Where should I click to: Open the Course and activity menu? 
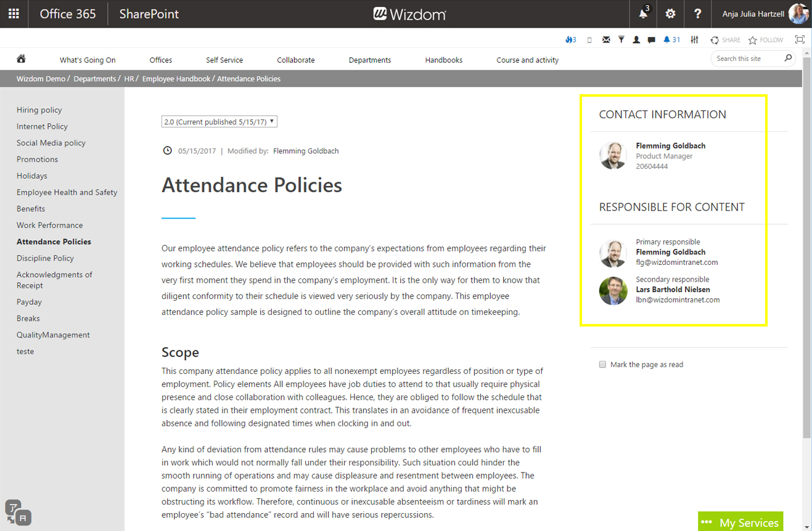[528, 60]
